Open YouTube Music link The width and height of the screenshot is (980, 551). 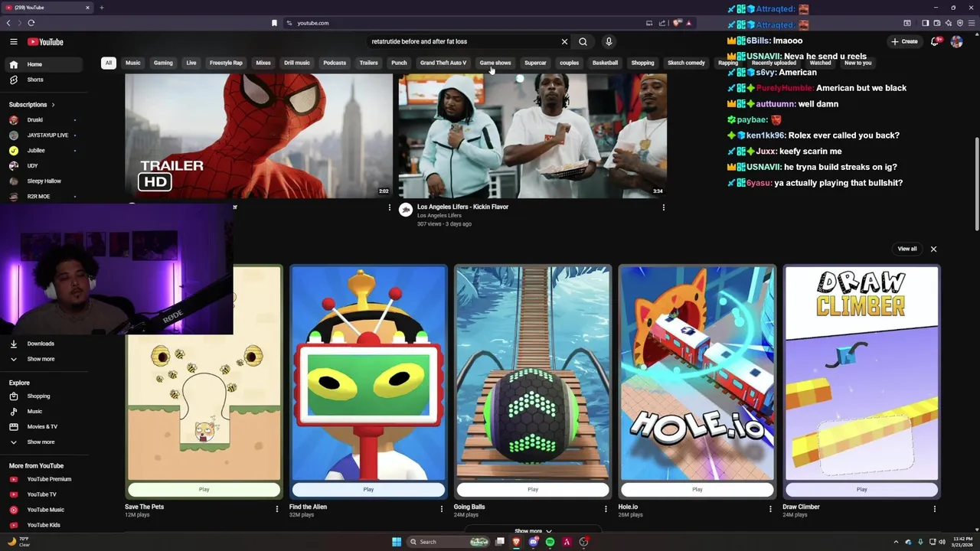44,510
